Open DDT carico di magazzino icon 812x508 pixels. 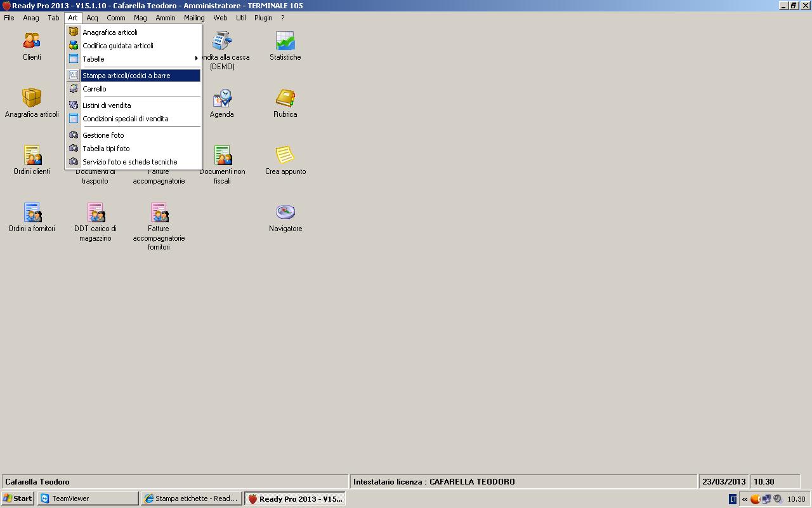pos(95,213)
